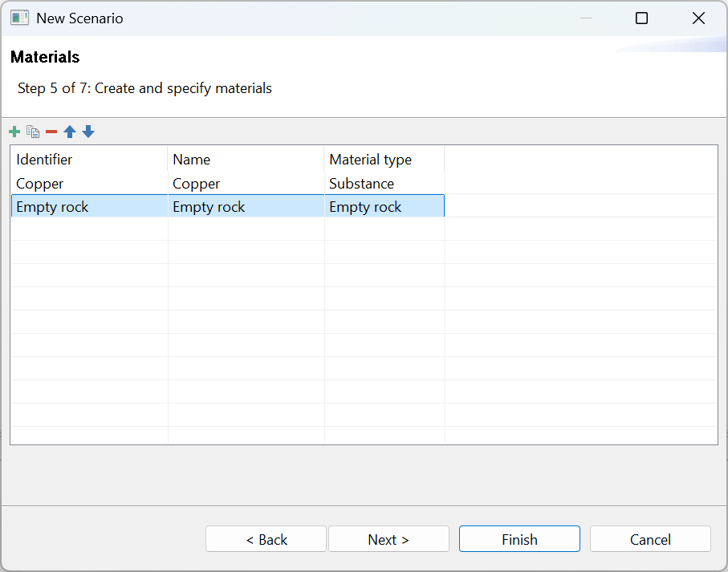Select Empty rock identifier cell
The image size is (728, 572).
(x=88, y=206)
